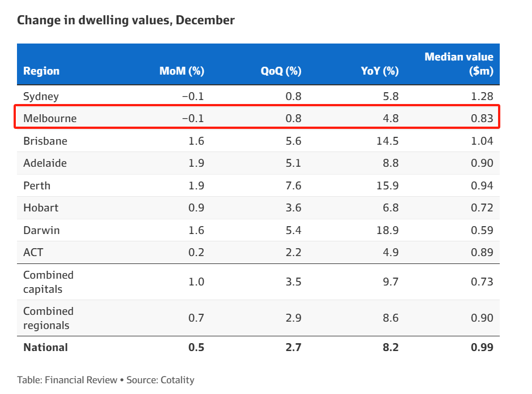Click the ACT region name
Image resolution: width=532 pixels, height=394 pixels.
click(x=33, y=252)
